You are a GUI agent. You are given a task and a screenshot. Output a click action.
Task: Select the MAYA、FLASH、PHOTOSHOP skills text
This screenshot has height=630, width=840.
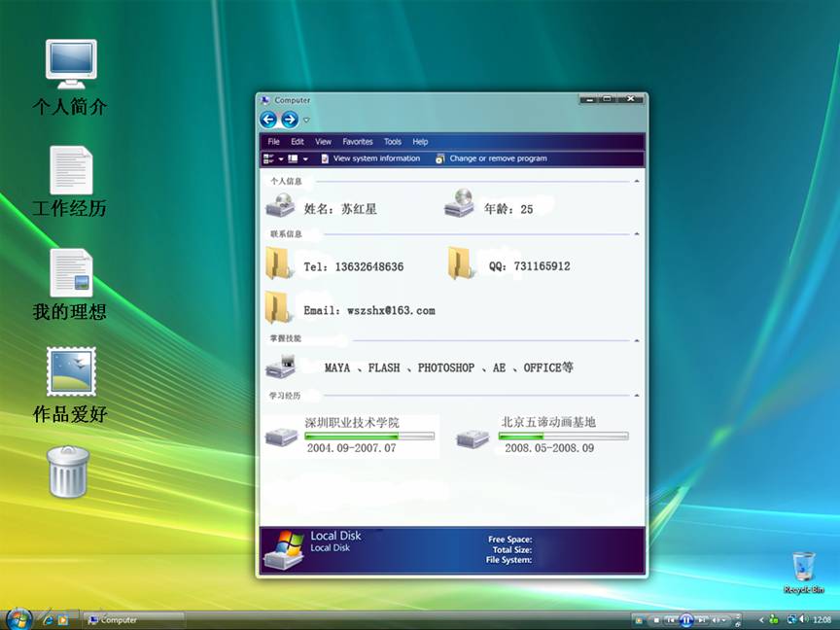(x=449, y=367)
